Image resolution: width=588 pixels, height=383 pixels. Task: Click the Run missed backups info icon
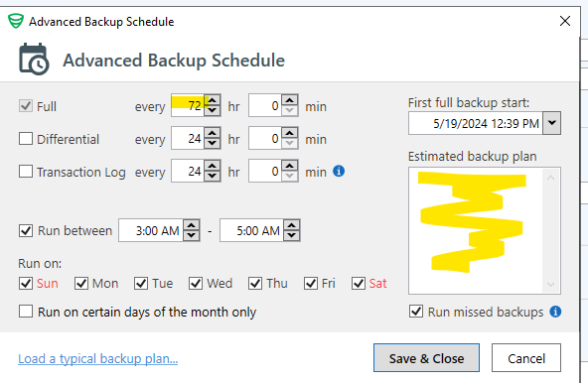(x=555, y=311)
